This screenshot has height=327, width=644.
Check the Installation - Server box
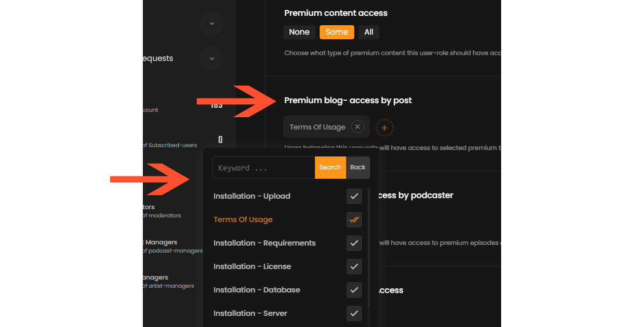click(354, 314)
